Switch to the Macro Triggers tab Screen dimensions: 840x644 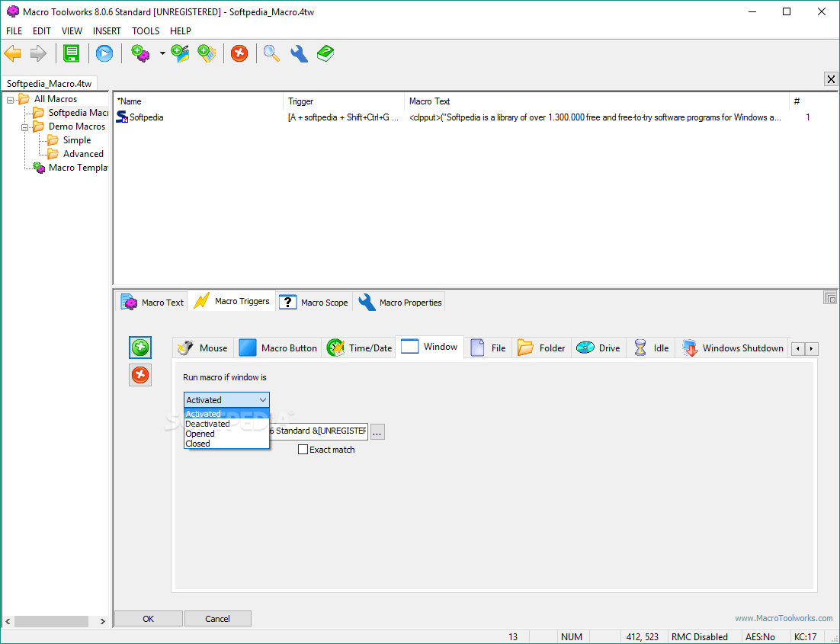tap(232, 301)
